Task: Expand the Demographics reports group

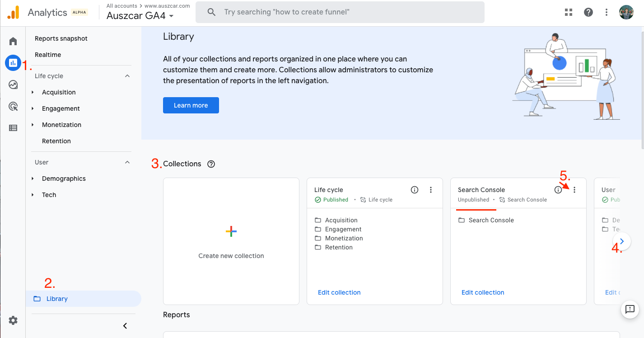Action: [x=33, y=178]
